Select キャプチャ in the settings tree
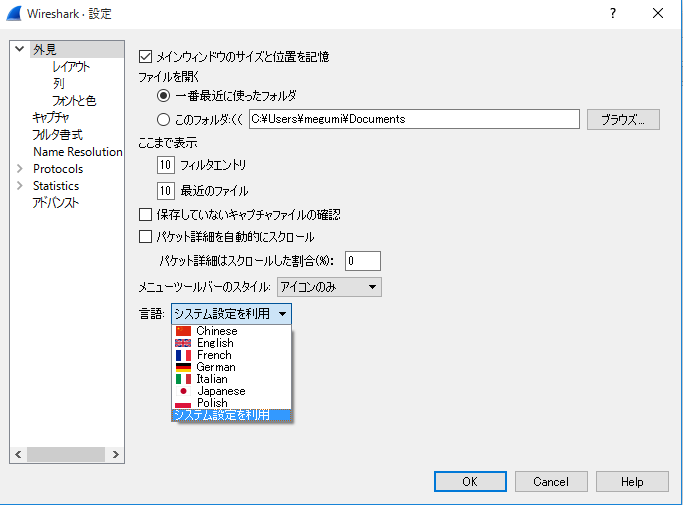The height and width of the screenshot is (505, 683). 51,117
